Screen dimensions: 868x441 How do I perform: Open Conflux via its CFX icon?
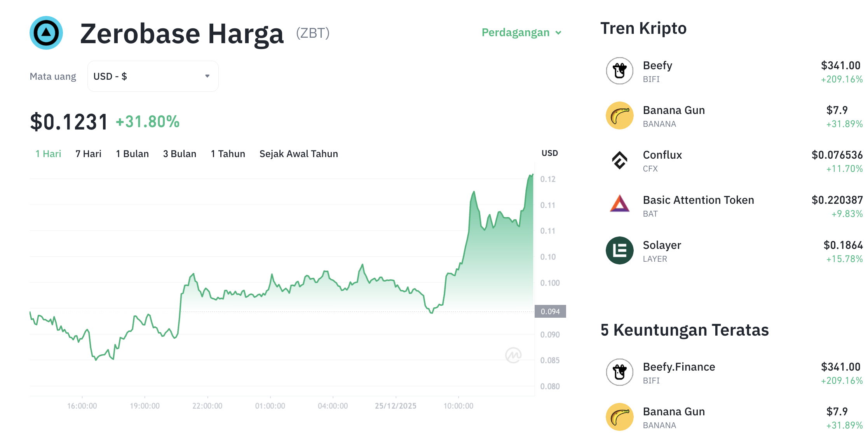tap(619, 161)
